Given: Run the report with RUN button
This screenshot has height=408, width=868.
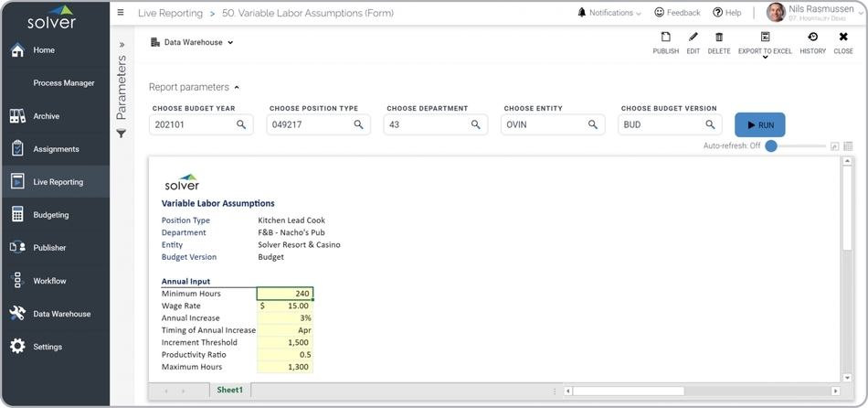Looking at the screenshot, I should pos(759,124).
